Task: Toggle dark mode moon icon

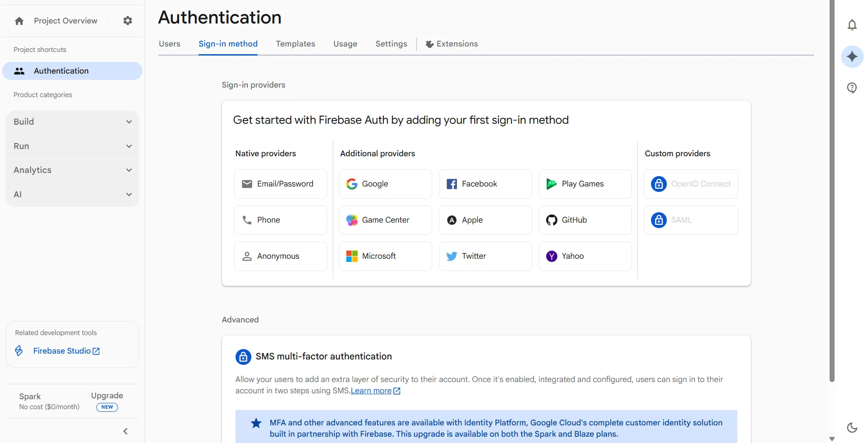Action: (x=852, y=427)
